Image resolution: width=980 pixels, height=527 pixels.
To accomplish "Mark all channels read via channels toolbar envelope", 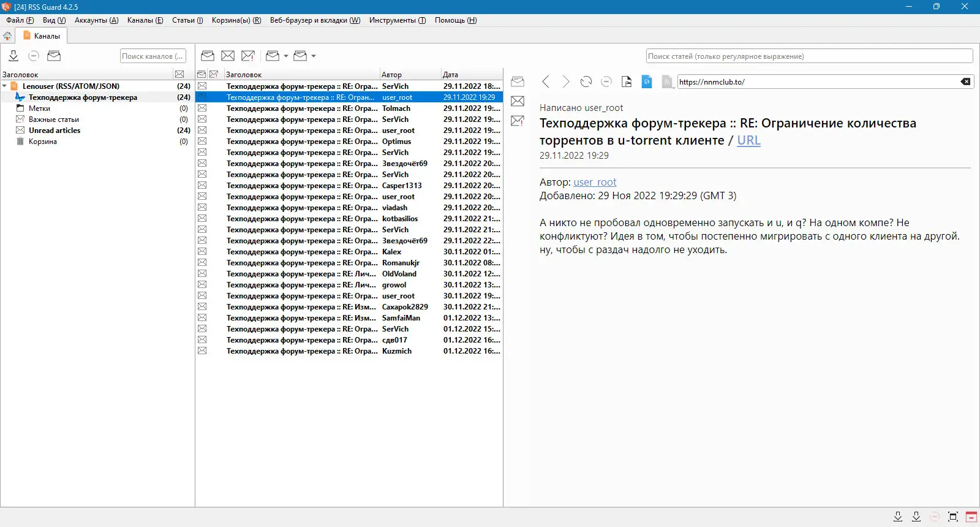I will tap(54, 56).
